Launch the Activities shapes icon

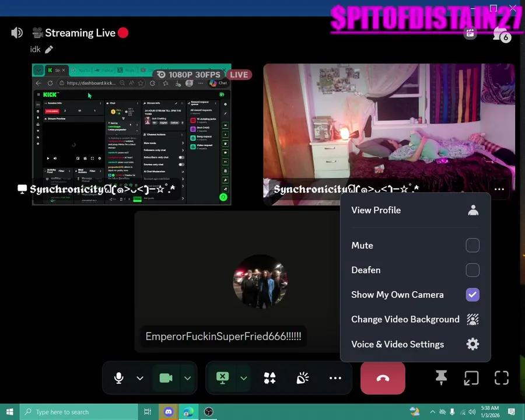click(269, 378)
